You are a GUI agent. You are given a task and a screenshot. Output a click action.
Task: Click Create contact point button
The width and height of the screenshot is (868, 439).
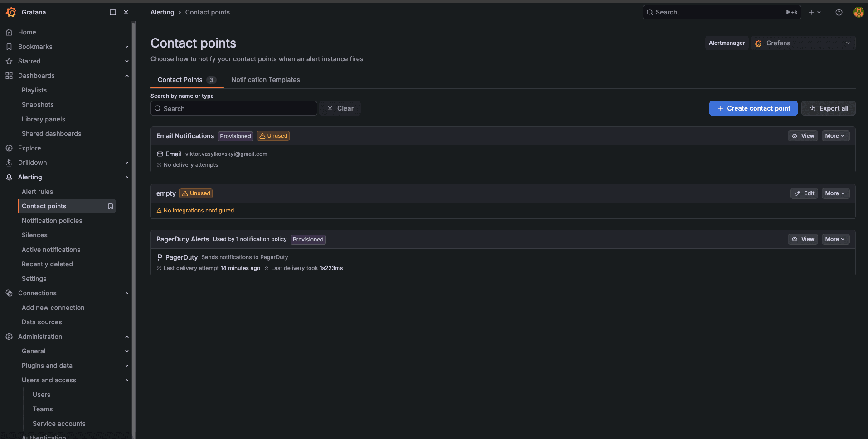(x=753, y=108)
